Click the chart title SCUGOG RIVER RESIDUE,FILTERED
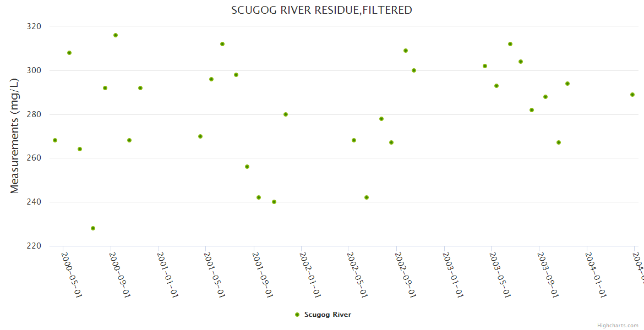 point(321,10)
